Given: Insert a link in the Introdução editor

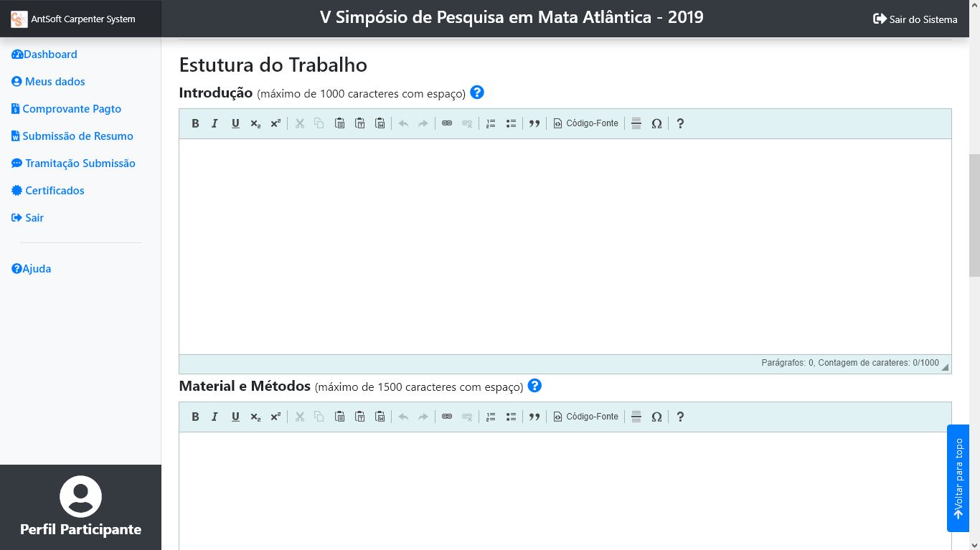Looking at the screenshot, I should pyautogui.click(x=447, y=123).
